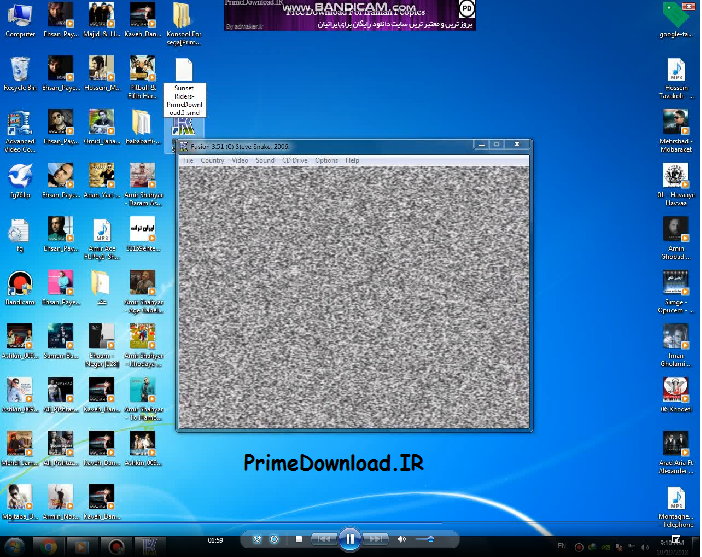Mute the player's speaker icon

[402, 539]
